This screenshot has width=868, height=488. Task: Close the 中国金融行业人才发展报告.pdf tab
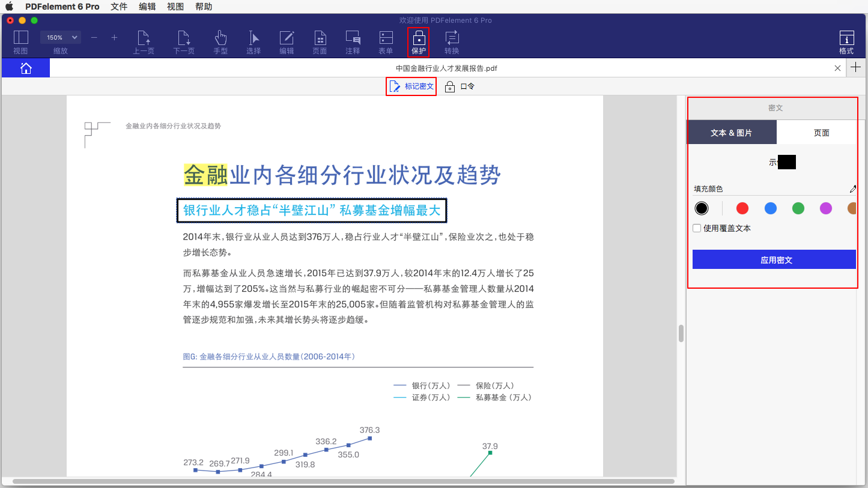[837, 68]
